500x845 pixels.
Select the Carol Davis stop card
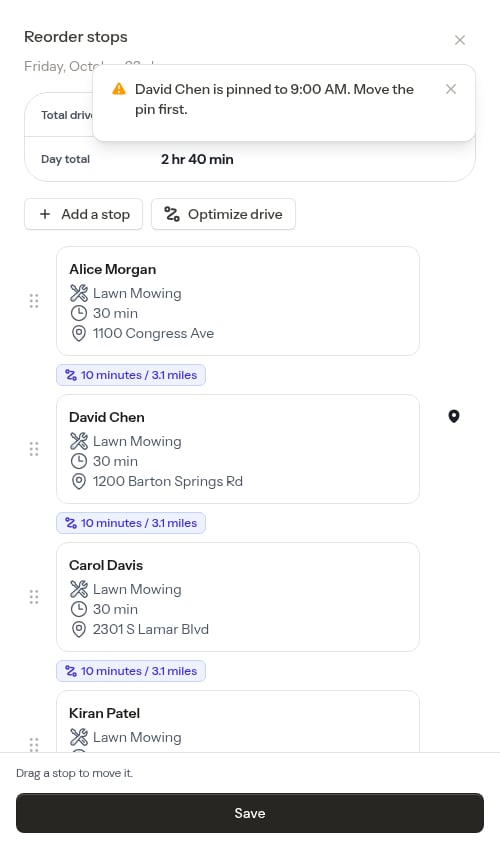pos(238,597)
